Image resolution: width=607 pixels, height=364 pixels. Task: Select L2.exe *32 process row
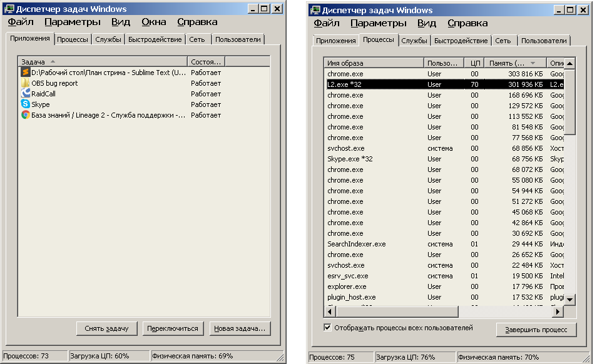click(x=445, y=84)
